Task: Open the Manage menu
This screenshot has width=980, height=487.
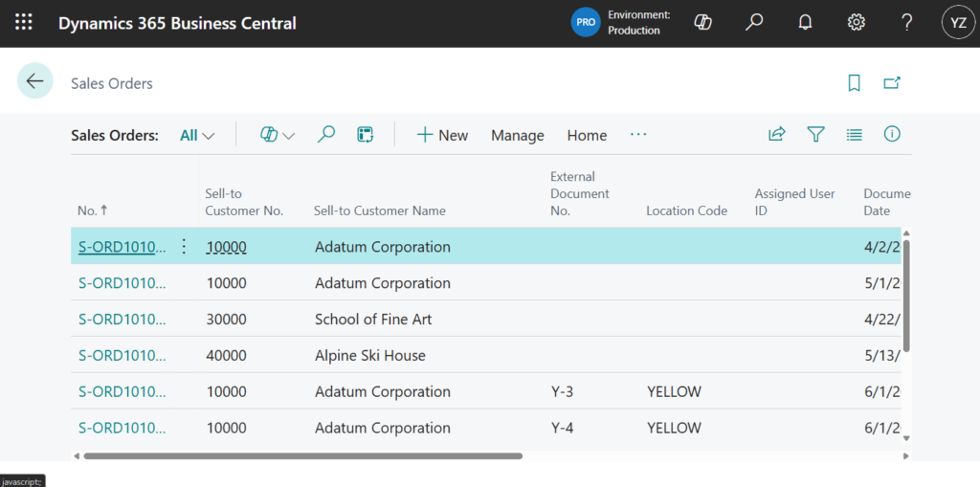Action: pos(517,136)
